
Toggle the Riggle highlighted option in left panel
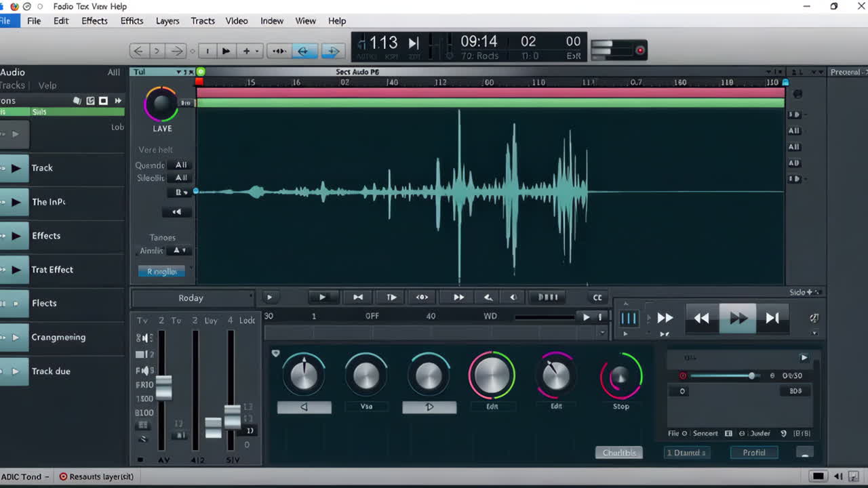[161, 271]
